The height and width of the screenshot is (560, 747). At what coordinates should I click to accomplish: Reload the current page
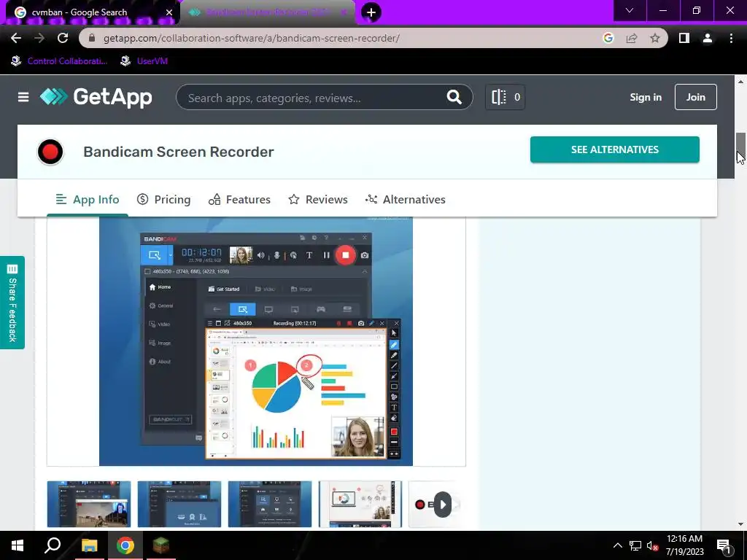[63, 38]
